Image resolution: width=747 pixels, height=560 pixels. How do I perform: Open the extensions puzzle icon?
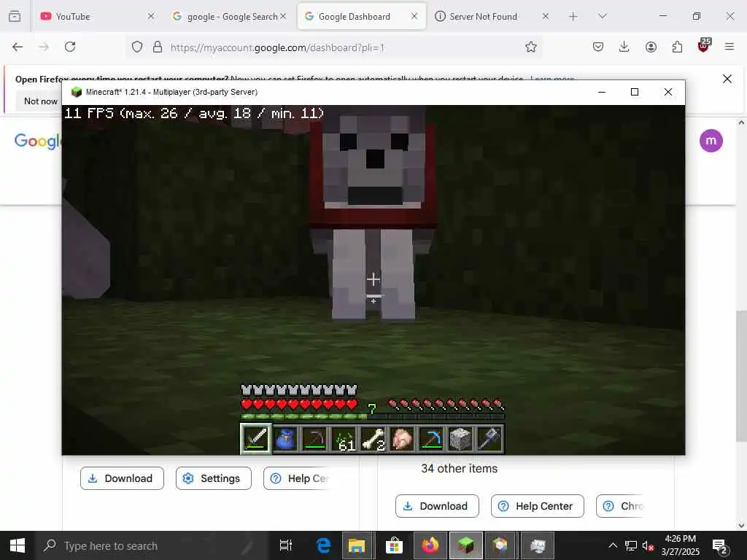click(x=677, y=47)
